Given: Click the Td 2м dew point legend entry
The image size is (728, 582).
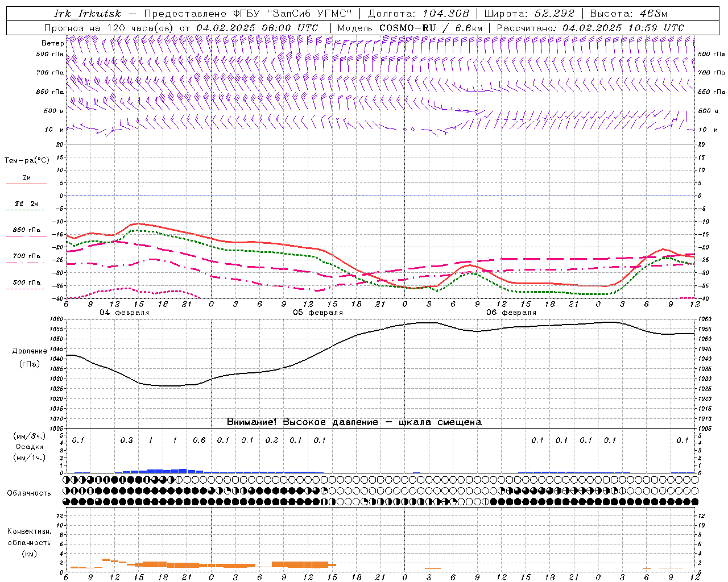Looking at the screenshot, I should point(26,203).
